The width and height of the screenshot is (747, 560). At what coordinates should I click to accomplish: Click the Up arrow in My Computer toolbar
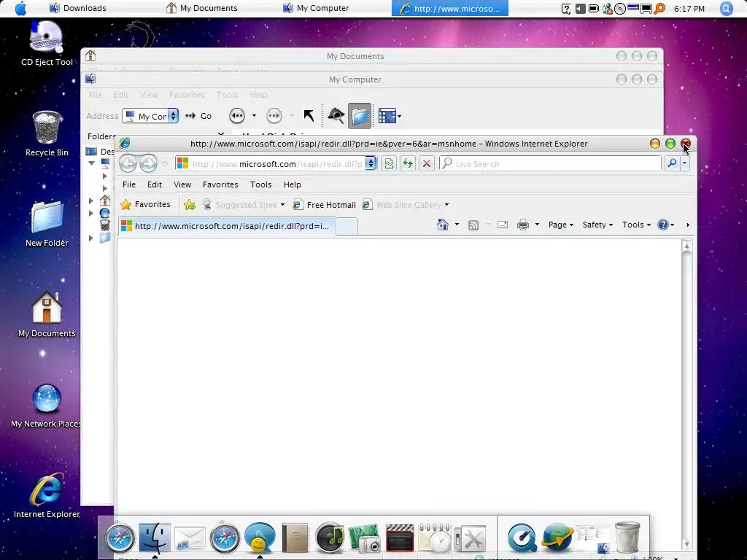click(x=309, y=116)
